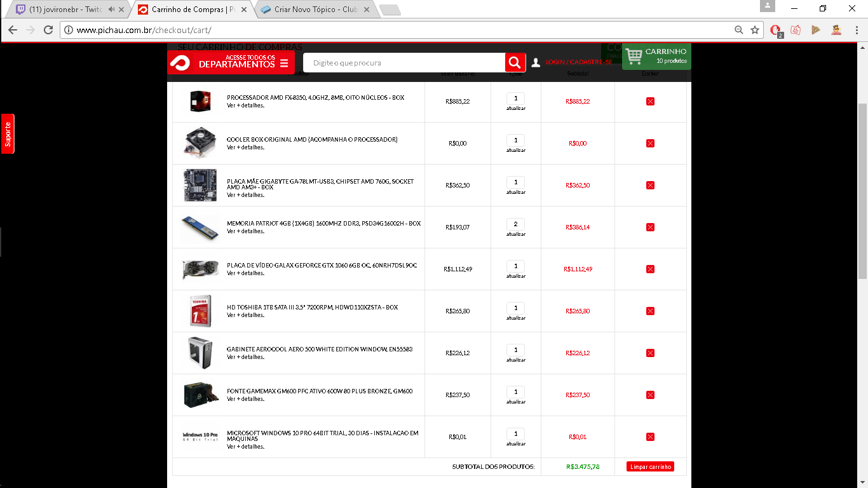The height and width of the screenshot is (488, 868).
Task: Open the Login / Cadastre-se link
Action: point(579,62)
